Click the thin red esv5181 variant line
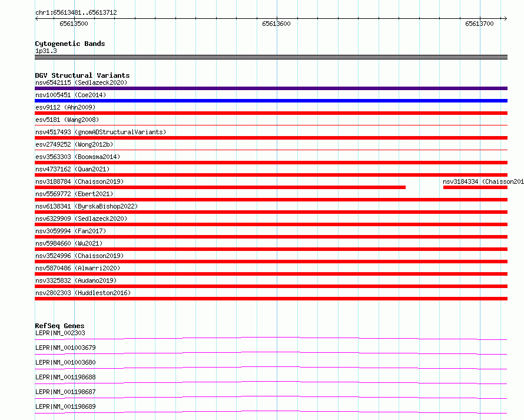 tap(271, 125)
